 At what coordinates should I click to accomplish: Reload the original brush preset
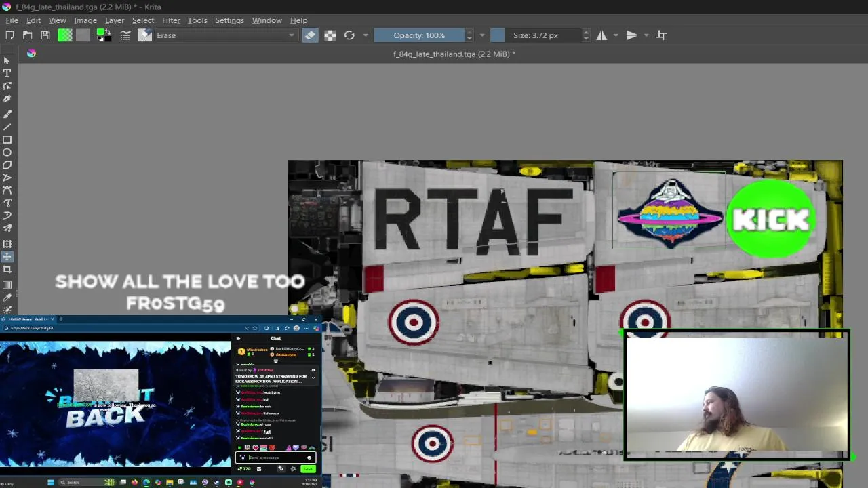(349, 35)
